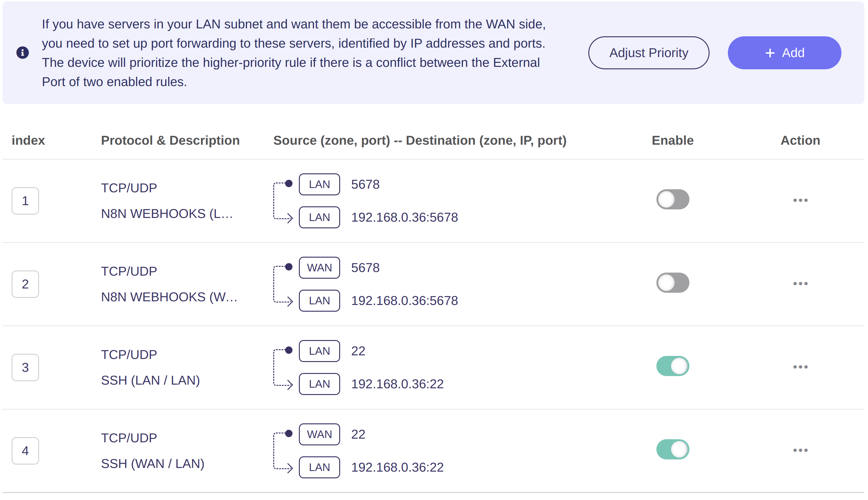Click the plus icon in the Add button
This screenshot has width=868, height=500.
(770, 53)
